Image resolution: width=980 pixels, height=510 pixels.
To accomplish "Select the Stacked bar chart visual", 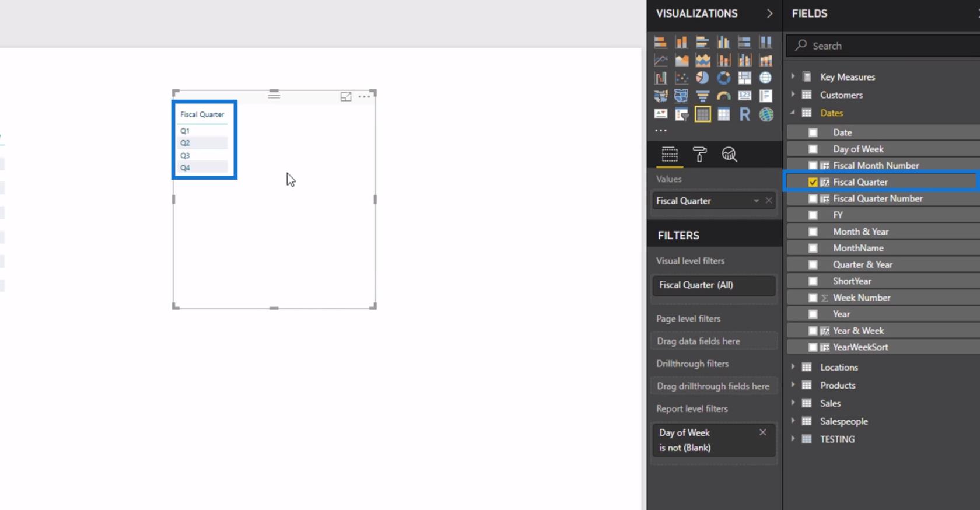I will click(x=660, y=42).
